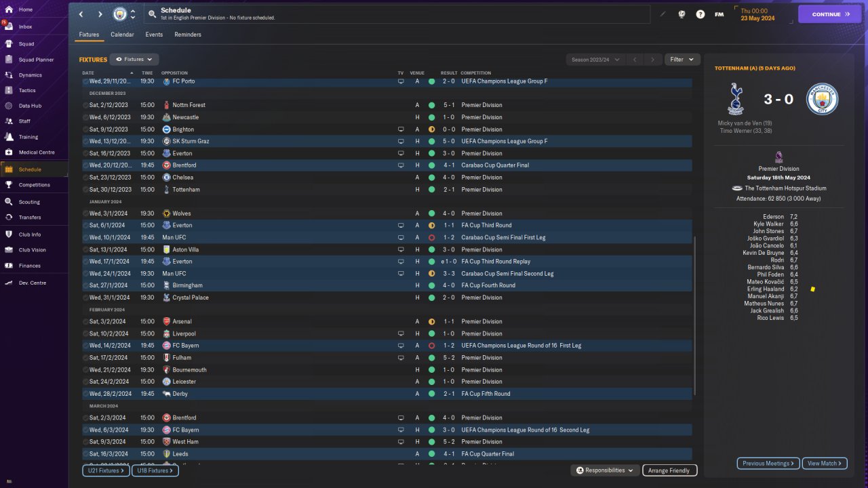Toggle the check circle on Newcastle row
This screenshot has width=868, height=488.
tap(85, 117)
